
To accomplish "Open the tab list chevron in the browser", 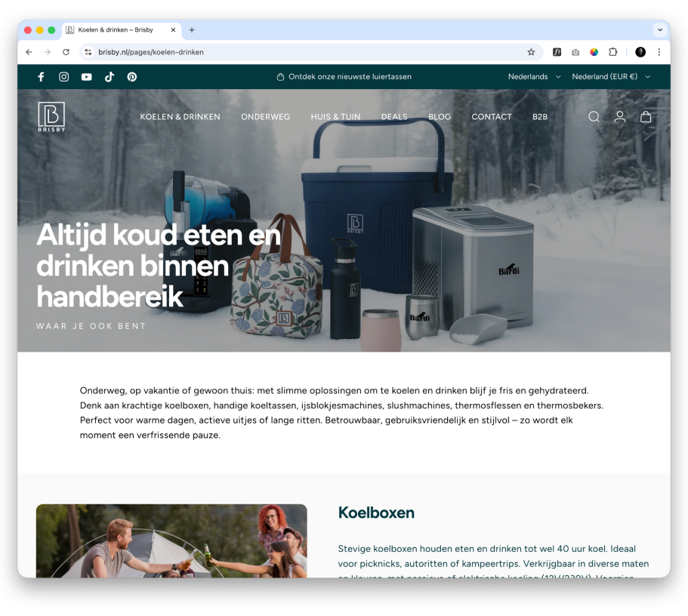I will coord(659,30).
